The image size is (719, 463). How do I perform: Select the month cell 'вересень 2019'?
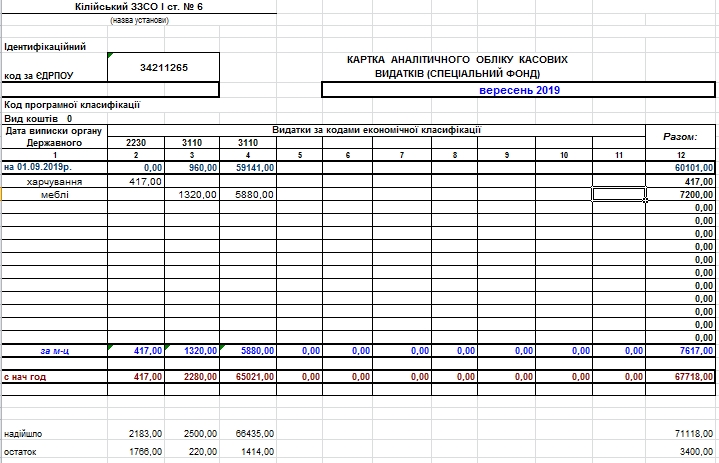click(x=519, y=90)
